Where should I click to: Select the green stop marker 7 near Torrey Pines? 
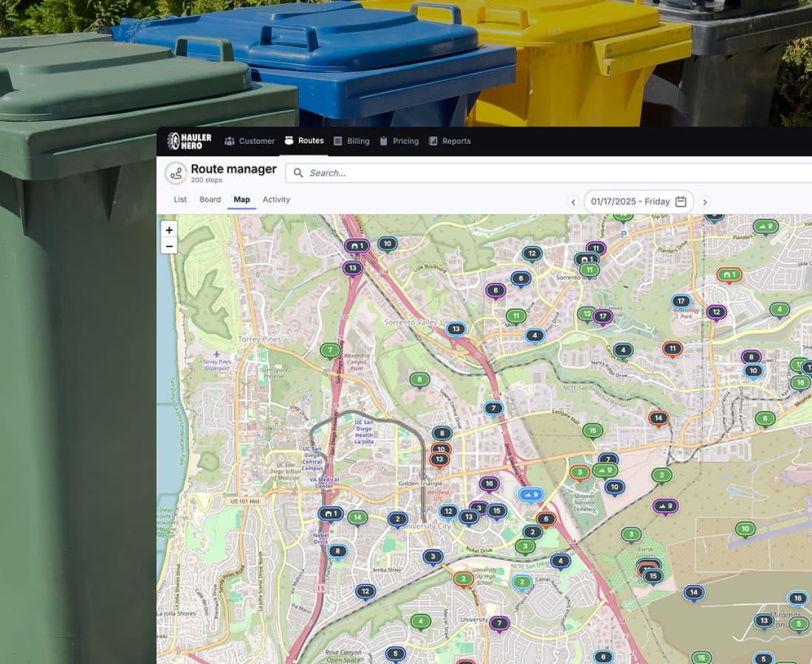point(330,351)
